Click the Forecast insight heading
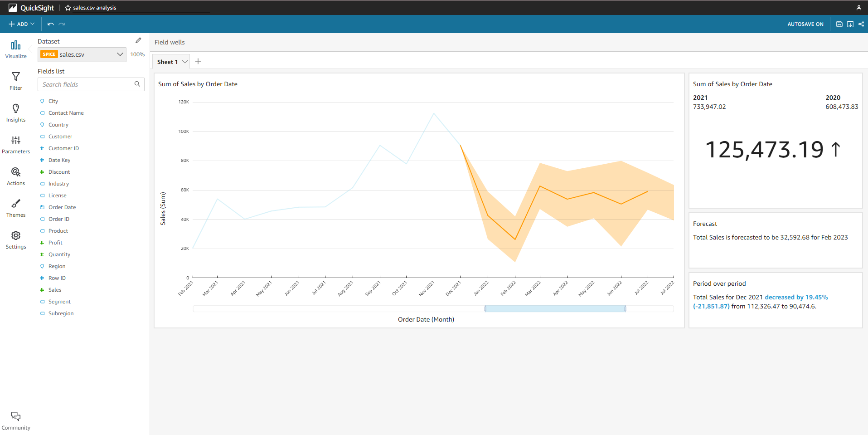 coord(705,224)
